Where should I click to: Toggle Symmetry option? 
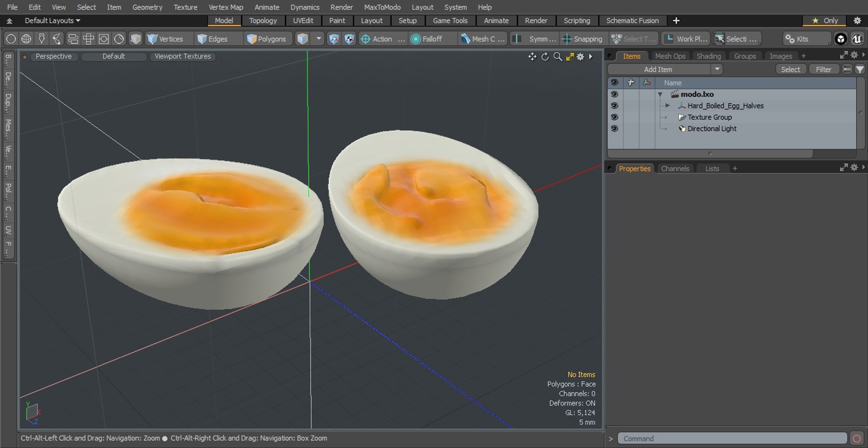[x=535, y=39]
